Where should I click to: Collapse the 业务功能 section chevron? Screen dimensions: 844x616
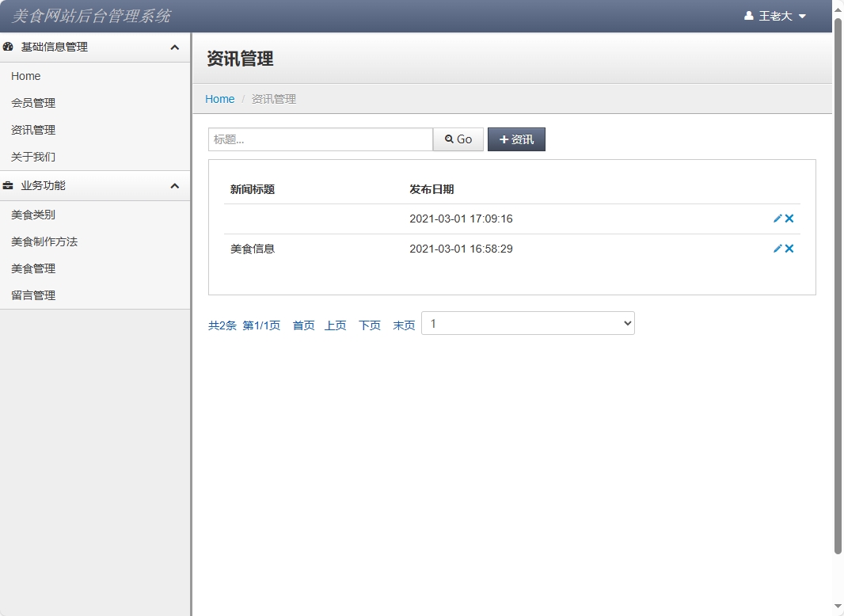[175, 185]
